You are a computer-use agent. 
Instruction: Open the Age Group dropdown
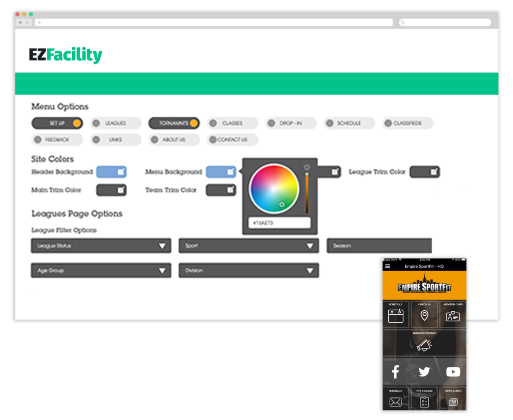pos(100,270)
